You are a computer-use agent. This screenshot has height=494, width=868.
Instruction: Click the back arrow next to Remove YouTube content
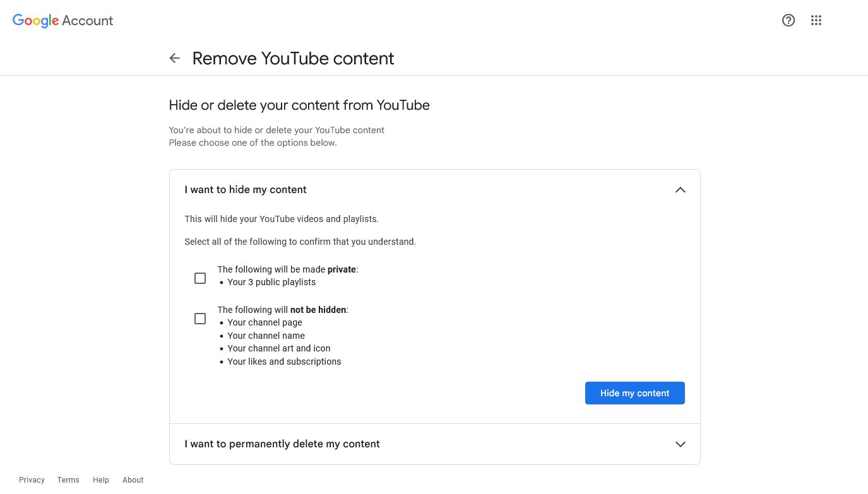(174, 57)
